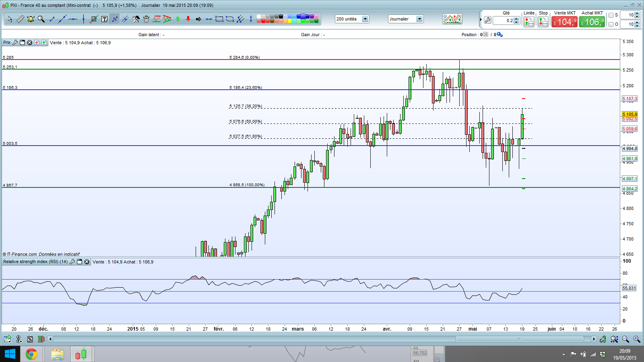This screenshot has height=362, width=644.
Task: Click the 5 105,9 price label on axis
Action: [x=630, y=114]
